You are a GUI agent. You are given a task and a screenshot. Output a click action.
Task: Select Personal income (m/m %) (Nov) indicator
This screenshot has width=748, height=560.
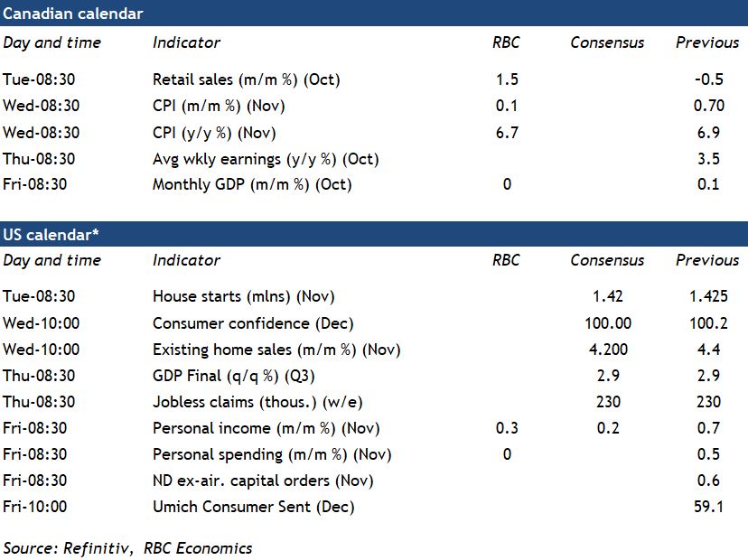click(266, 428)
